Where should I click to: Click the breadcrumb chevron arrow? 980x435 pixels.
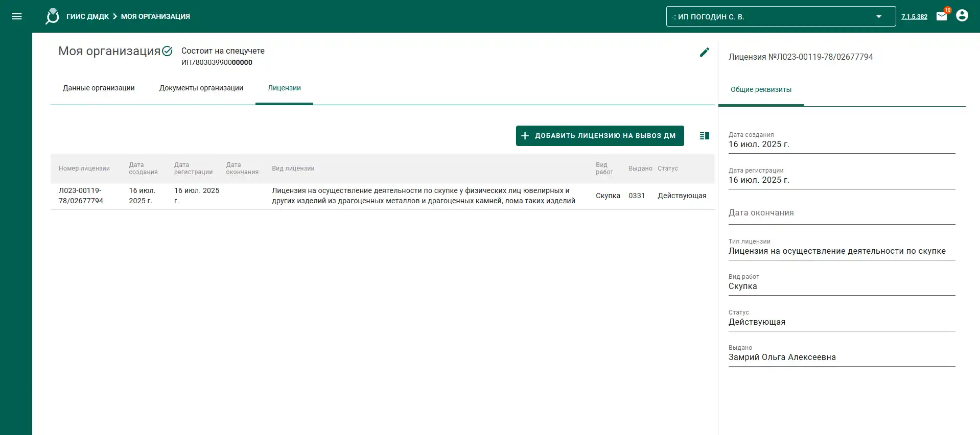pyautogui.click(x=115, y=16)
